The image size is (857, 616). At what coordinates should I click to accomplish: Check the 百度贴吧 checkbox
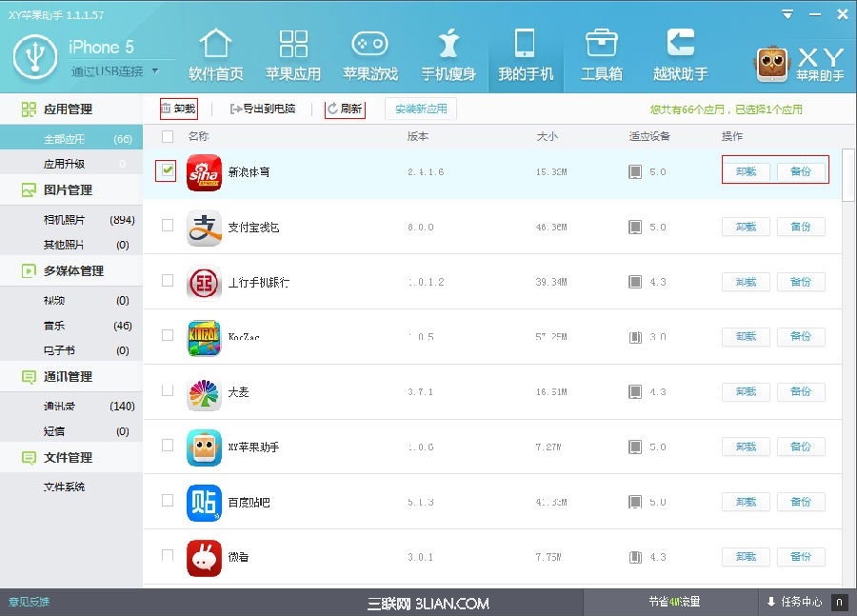[x=168, y=501]
